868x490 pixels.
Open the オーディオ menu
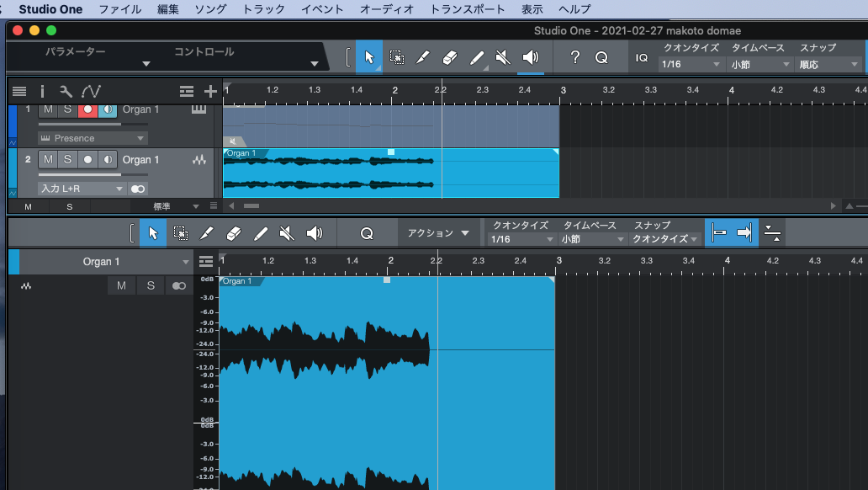(x=386, y=9)
